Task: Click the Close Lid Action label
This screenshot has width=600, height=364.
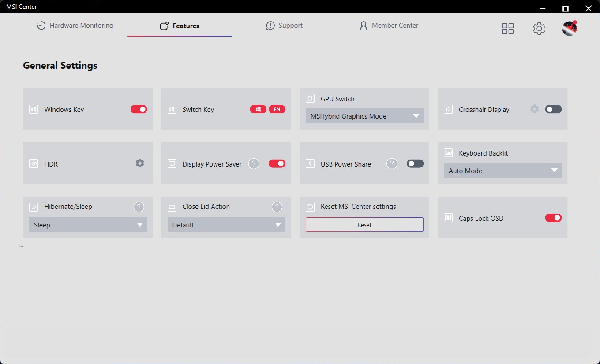Action: tap(206, 207)
